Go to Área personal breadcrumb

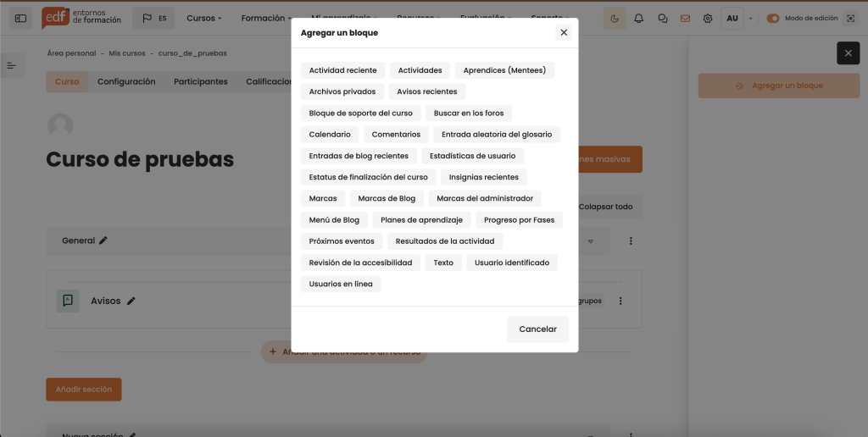pyautogui.click(x=71, y=53)
